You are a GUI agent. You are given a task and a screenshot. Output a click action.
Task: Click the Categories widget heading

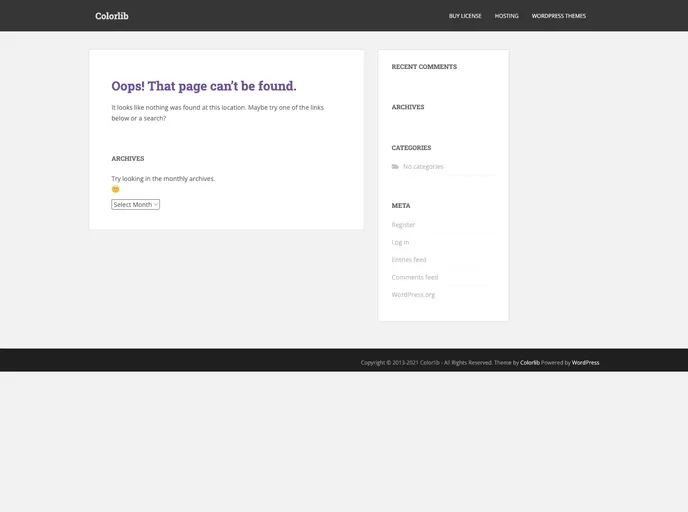click(411, 148)
